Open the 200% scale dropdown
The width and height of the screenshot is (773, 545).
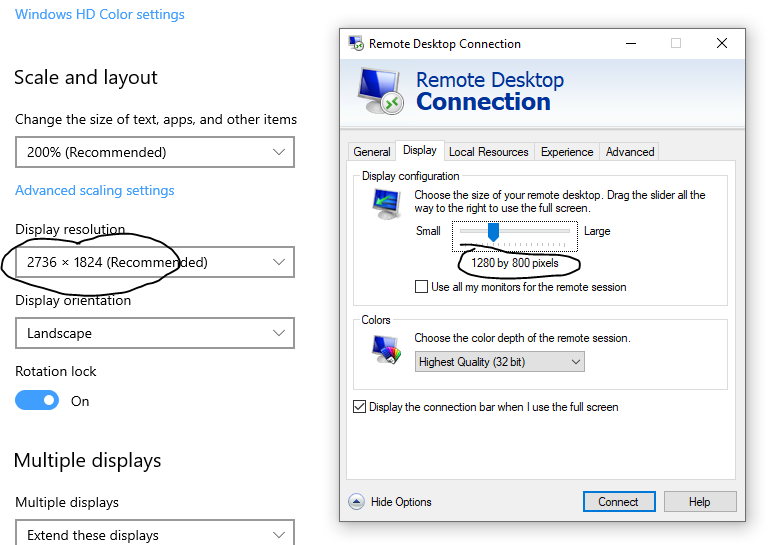click(x=155, y=152)
